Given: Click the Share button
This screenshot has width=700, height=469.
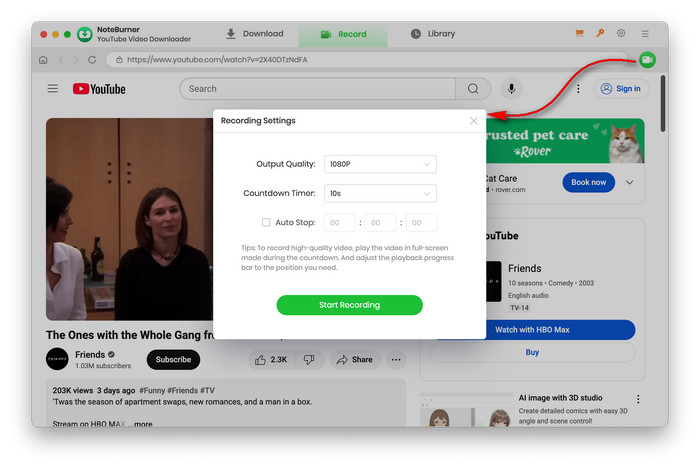Looking at the screenshot, I should 355,360.
